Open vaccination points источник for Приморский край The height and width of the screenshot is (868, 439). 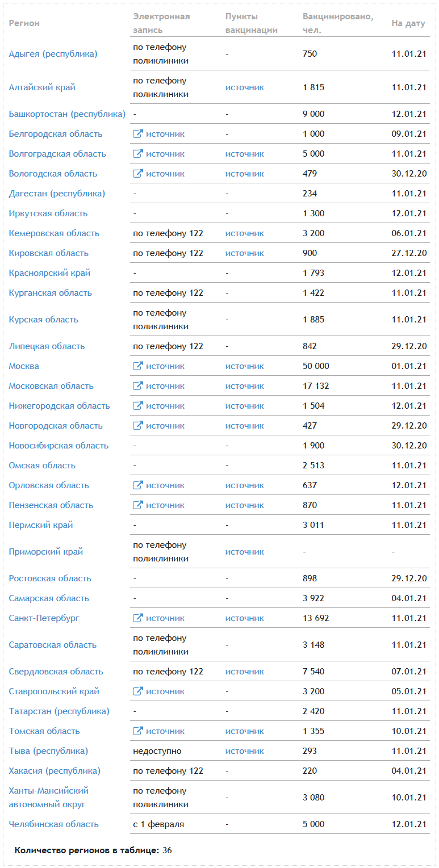(244, 552)
